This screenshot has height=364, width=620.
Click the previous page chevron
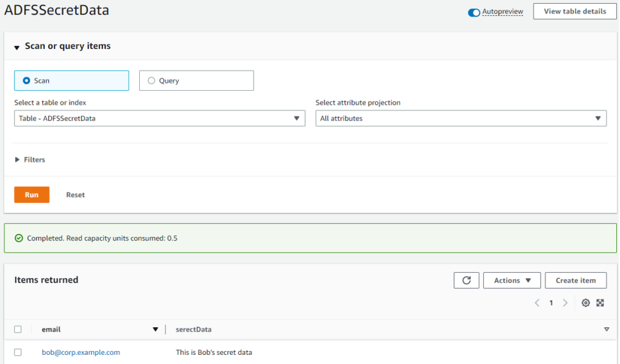pyautogui.click(x=536, y=302)
